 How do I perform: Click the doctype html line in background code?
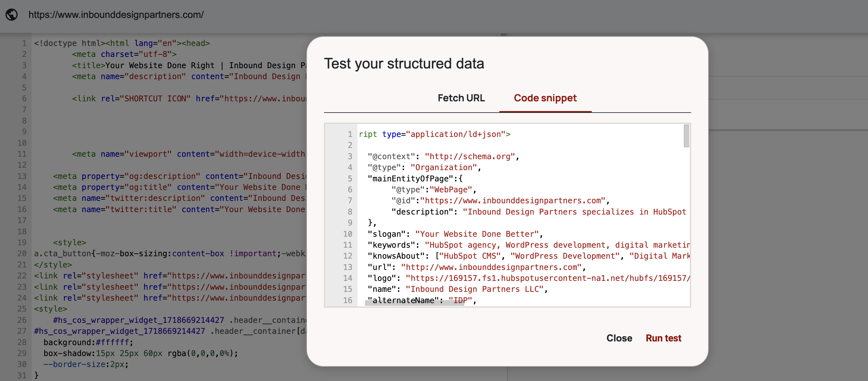coord(122,43)
